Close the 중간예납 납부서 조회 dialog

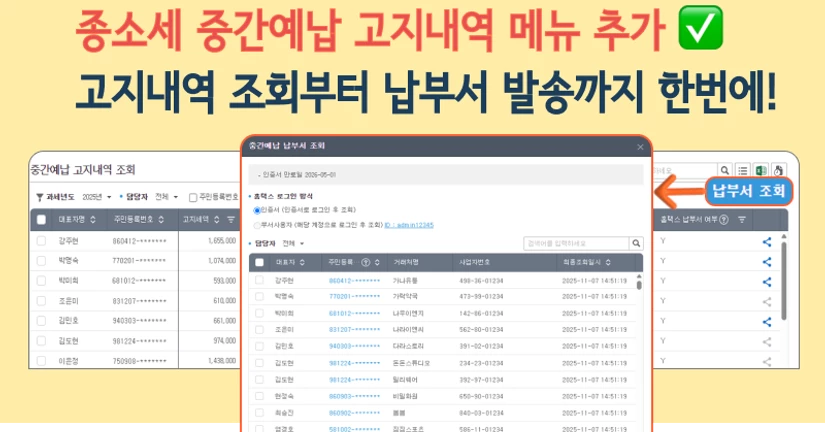click(640, 147)
